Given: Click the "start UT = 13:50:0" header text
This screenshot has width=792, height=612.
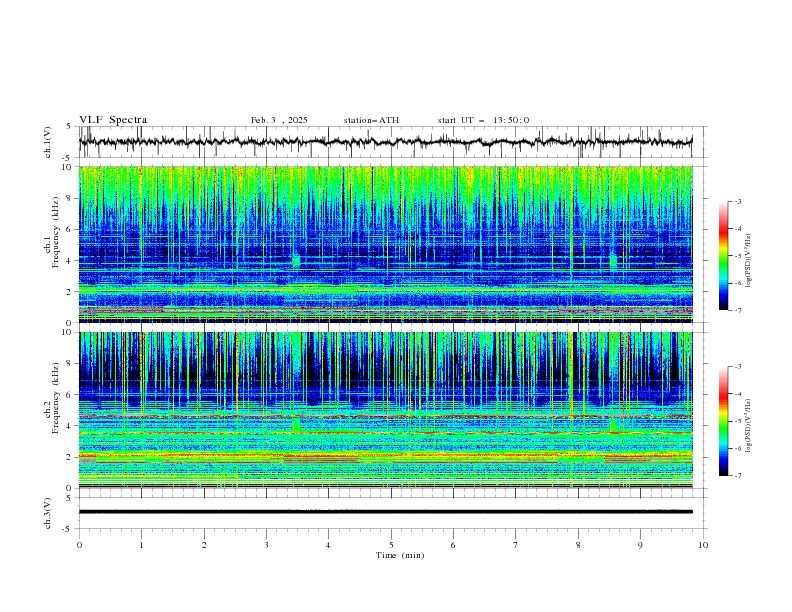Looking at the screenshot, I should click(483, 120).
